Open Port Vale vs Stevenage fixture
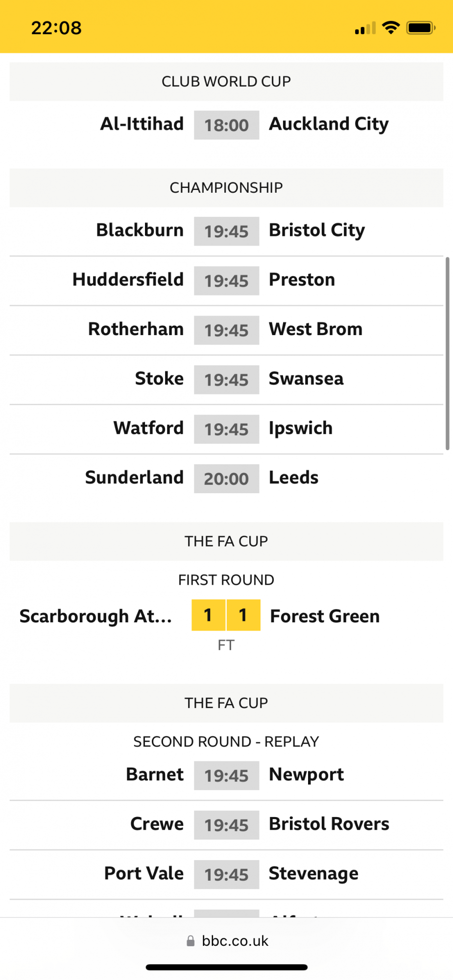Image resolution: width=453 pixels, height=980 pixels. click(x=226, y=874)
